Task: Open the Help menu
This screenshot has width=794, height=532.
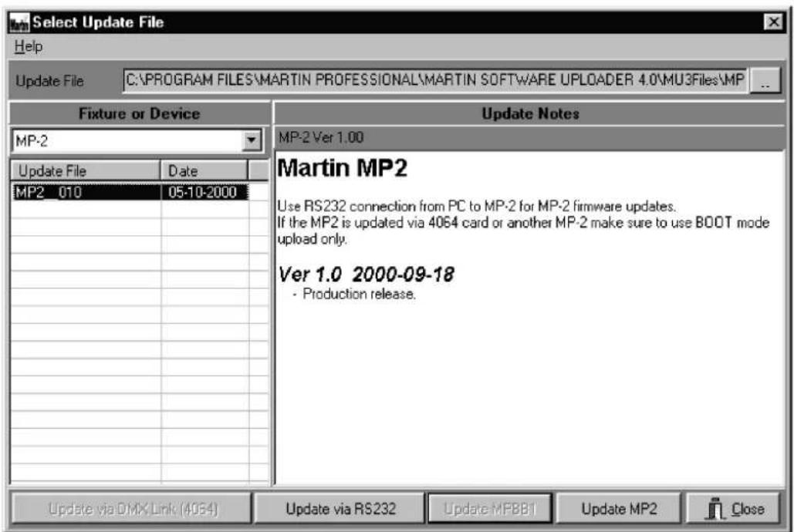Action: point(29,46)
